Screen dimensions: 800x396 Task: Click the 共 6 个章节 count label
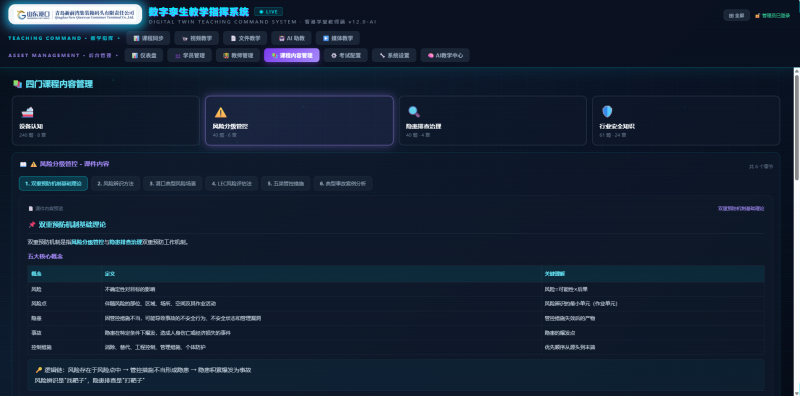point(761,166)
